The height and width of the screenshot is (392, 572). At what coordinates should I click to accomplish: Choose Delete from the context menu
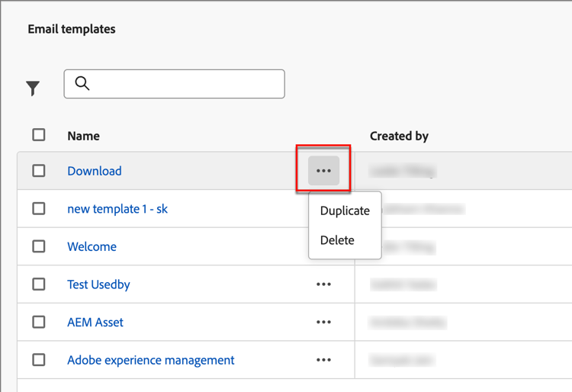(x=337, y=240)
